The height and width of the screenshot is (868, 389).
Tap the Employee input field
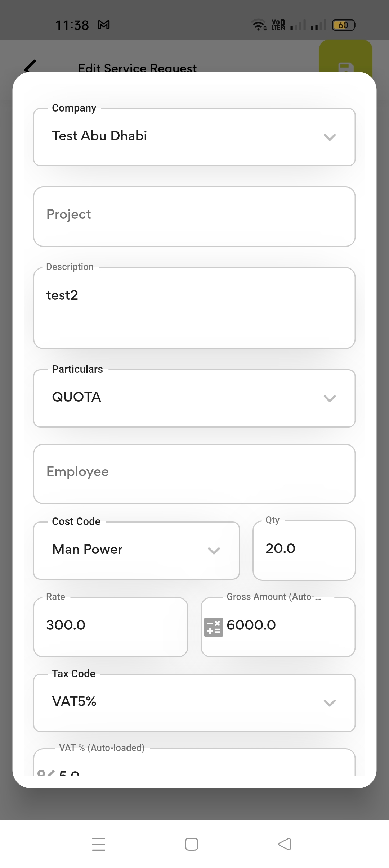click(194, 474)
